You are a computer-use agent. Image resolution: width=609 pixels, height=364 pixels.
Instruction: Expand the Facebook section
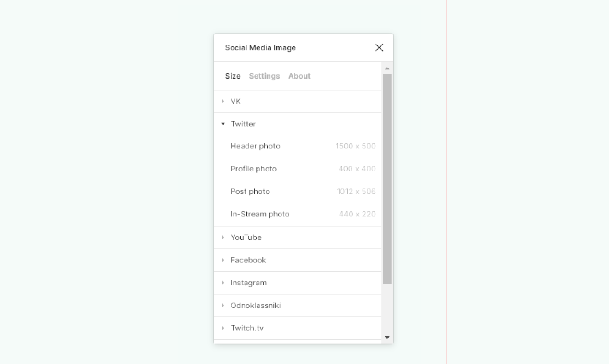(223, 260)
